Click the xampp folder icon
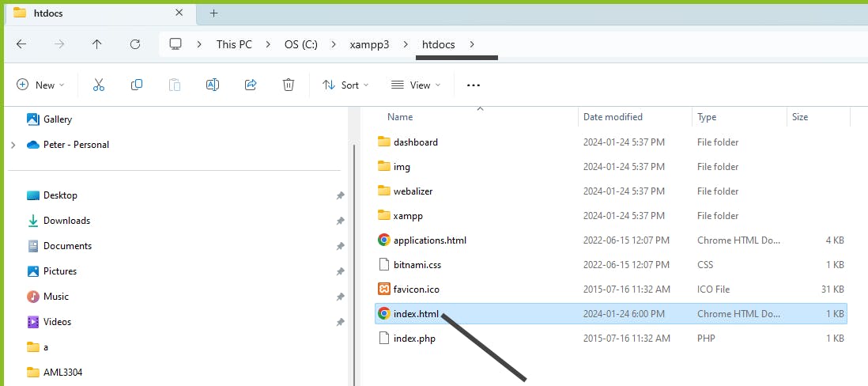The width and height of the screenshot is (868, 386). [383, 215]
